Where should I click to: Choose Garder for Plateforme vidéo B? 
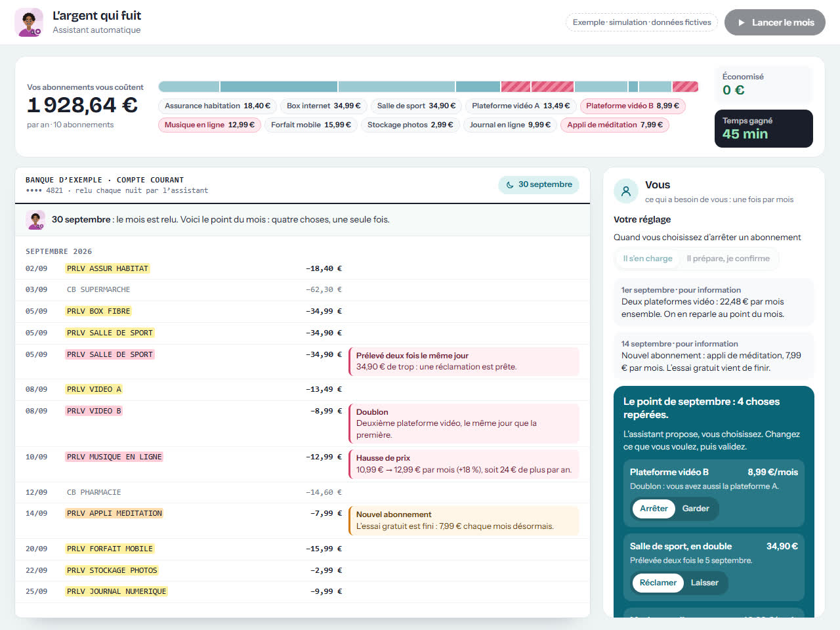(x=696, y=509)
